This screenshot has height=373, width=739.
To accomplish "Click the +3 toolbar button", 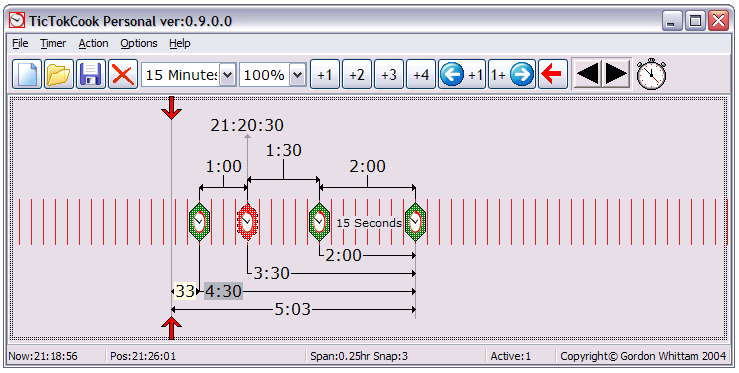I will [389, 74].
